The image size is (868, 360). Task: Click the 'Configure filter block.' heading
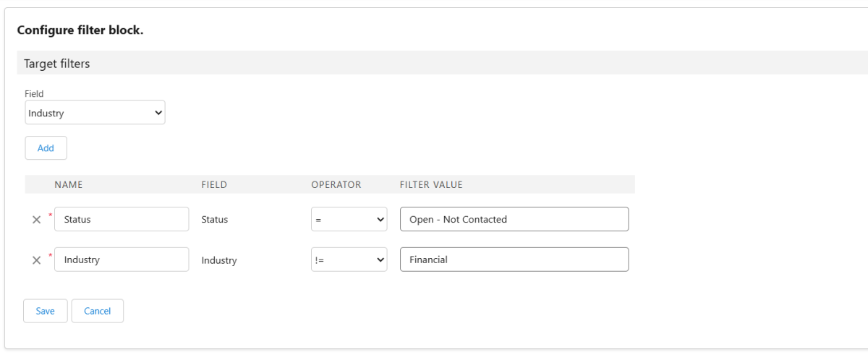click(80, 30)
